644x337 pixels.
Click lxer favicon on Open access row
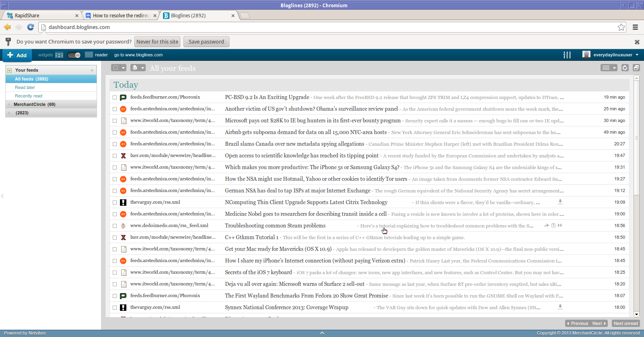point(124,156)
